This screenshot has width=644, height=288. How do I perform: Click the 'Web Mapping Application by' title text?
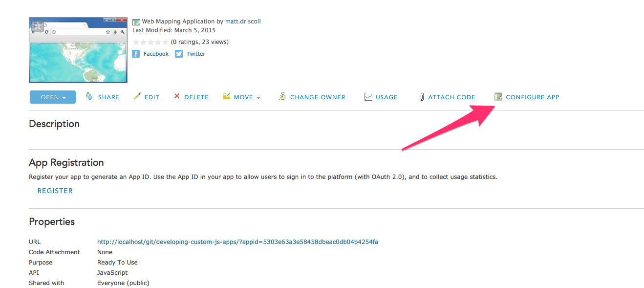[183, 22]
